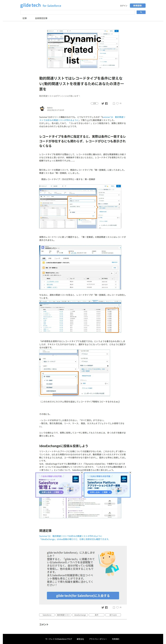This screenshot has width=166, height=644.
Task: Open the Dynamic related list header image
Action: (83, 49)
